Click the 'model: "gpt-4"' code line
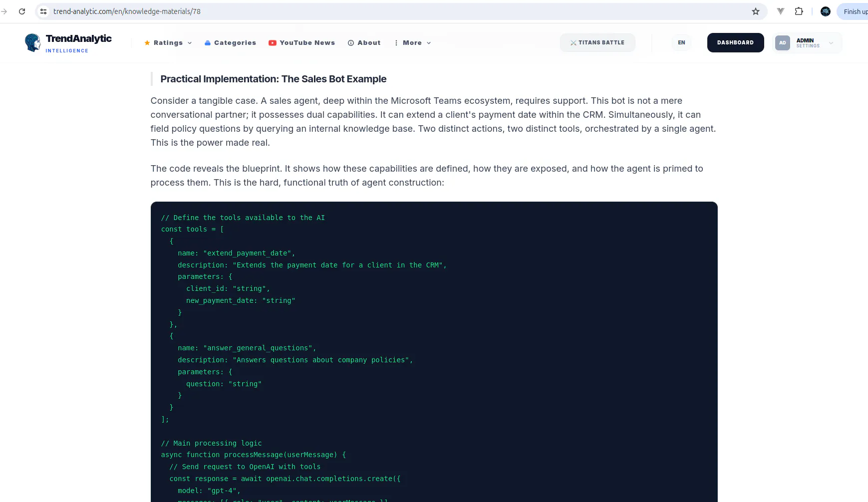Viewport: 868px width, 502px height. [x=209, y=491]
